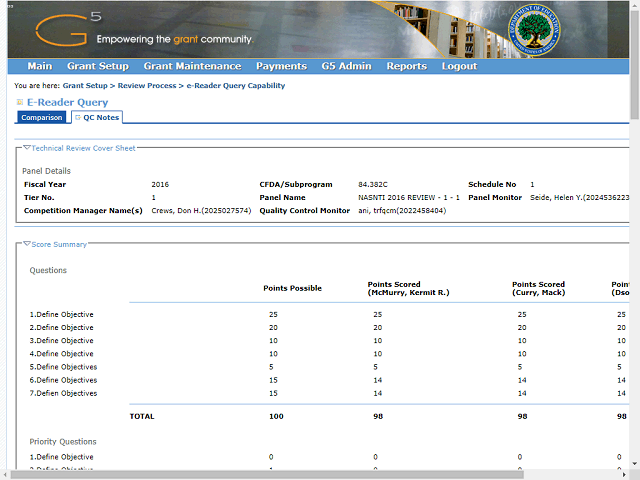Switch to the QC Notes tab

coord(100,117)
